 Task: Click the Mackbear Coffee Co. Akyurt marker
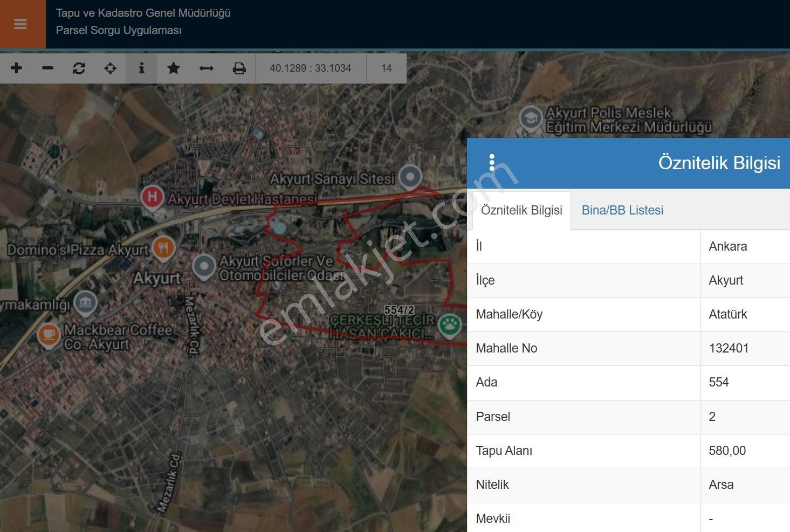(49, 335)
